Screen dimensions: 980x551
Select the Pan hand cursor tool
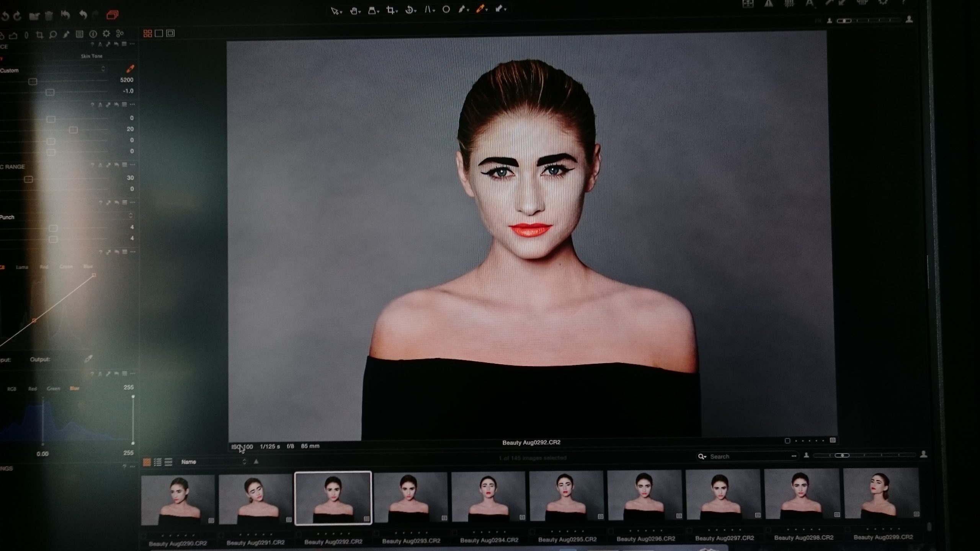(354, 11)
